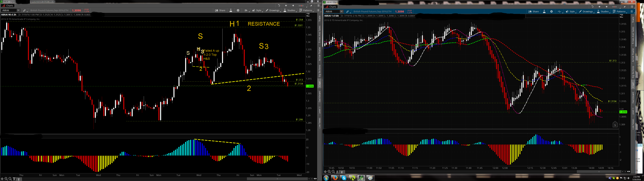Open Firefox from the taskbar

[335, 178]
